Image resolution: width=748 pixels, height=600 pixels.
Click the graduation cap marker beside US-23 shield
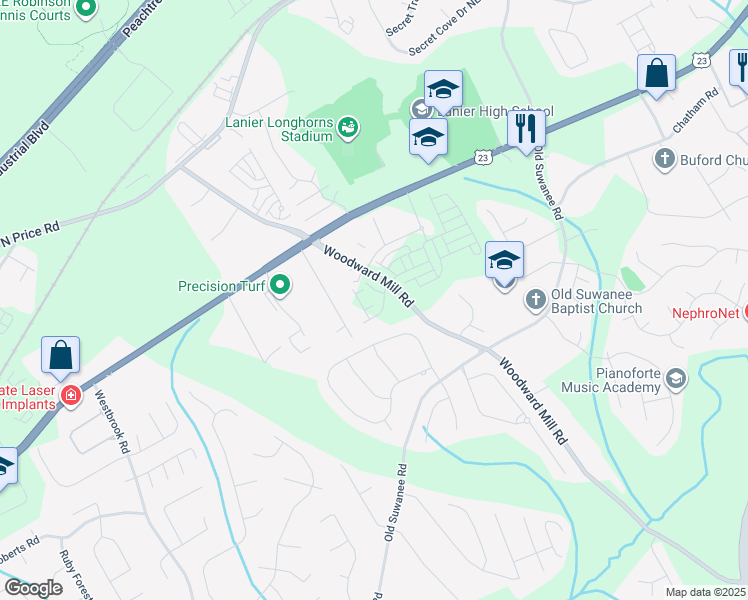(x=428, y=138)
